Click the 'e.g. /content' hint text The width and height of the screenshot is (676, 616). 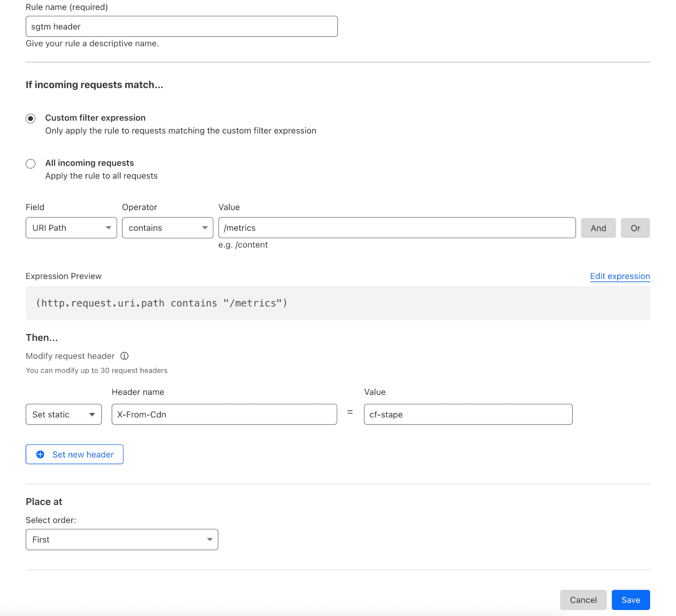click(x=243, y=245)
